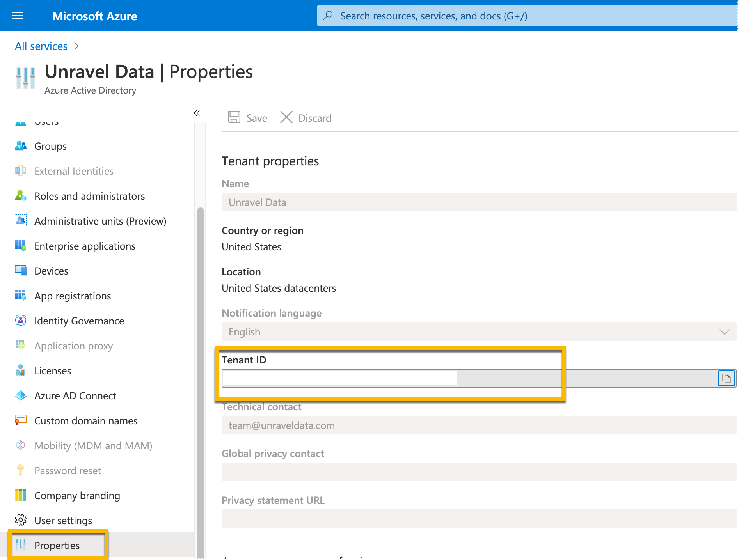This screenshot has height=560, width=739.
Task: Open Groups menu item
Action: pos(50,146)
